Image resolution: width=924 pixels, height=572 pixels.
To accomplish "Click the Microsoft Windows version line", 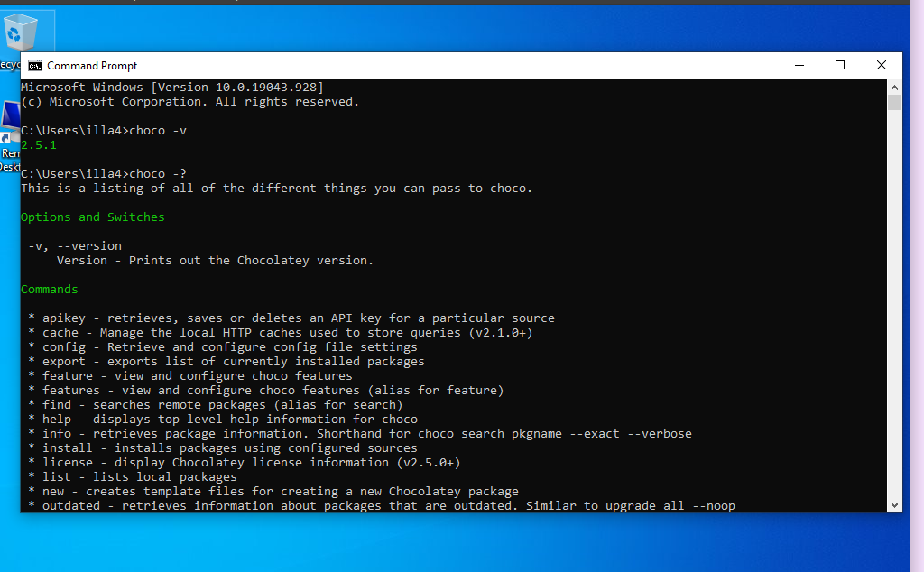I will pyautogui.click(x=172, y=88).
